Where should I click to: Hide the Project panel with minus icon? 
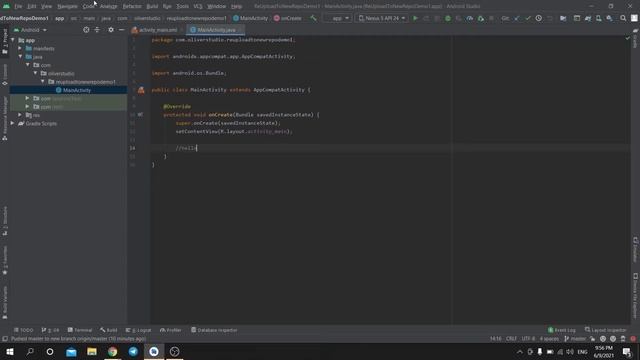121,30
